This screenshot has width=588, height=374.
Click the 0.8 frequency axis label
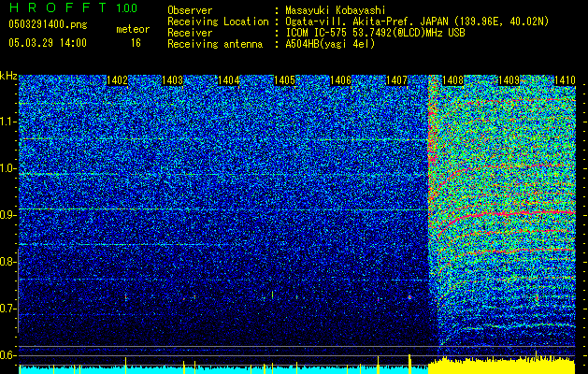7,262
